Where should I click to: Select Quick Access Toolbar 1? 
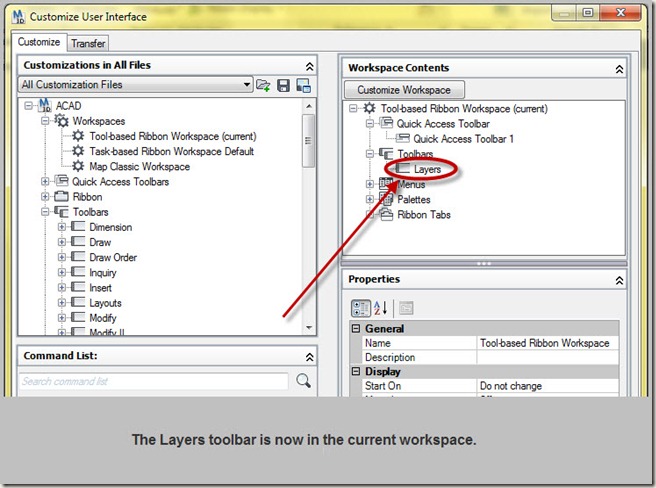pos(464,139)
